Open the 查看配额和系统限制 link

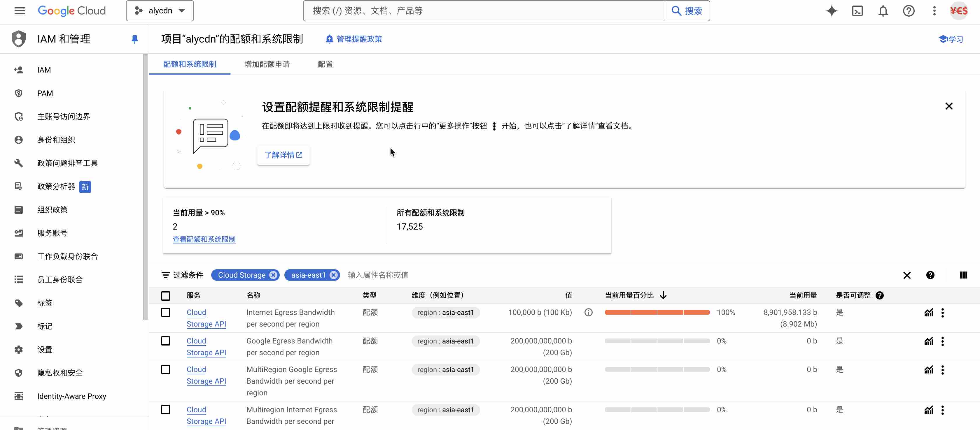coord(204,239)
